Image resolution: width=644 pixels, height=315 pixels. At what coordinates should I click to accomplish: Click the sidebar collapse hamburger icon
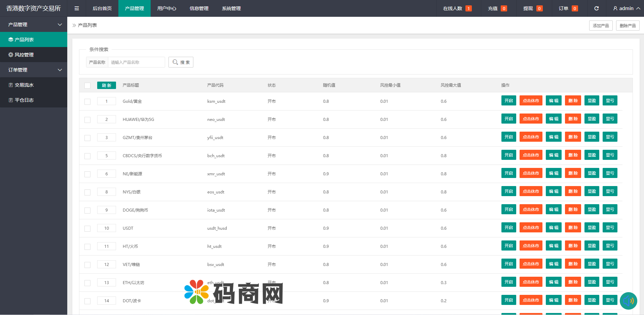[x=77, y=8]
